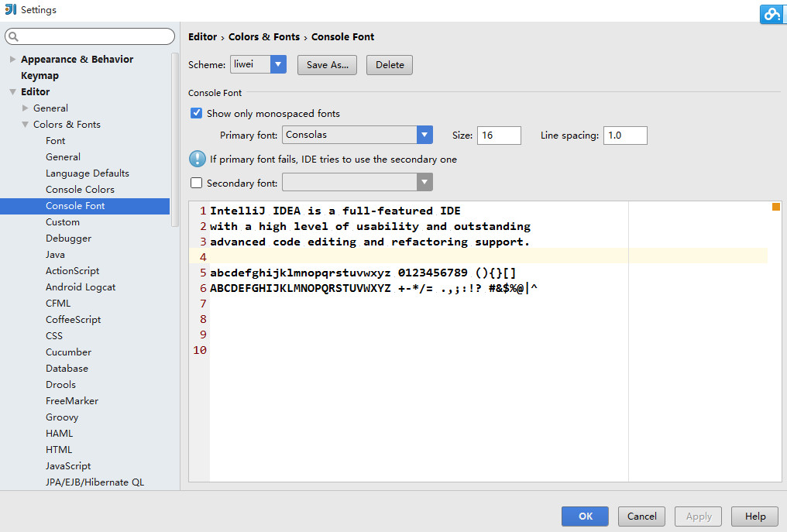Confirm settings with OK button

coord(586,516)
